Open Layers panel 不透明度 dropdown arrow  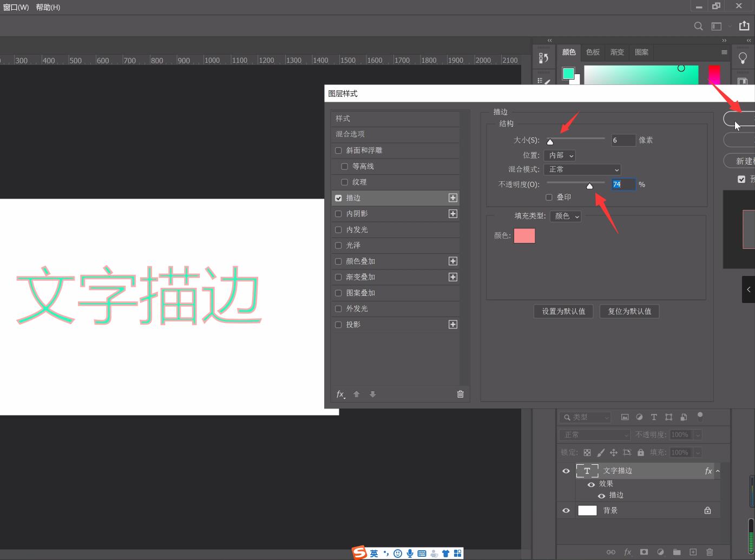[698, 434]
